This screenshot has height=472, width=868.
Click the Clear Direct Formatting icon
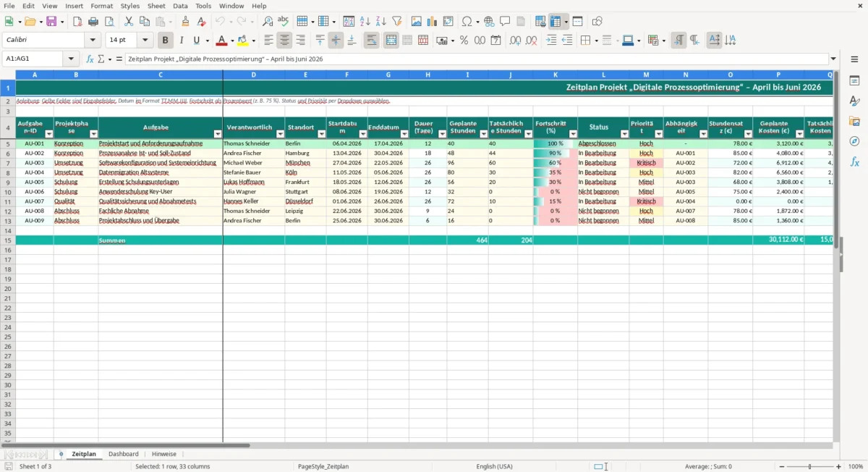(201, 22)
